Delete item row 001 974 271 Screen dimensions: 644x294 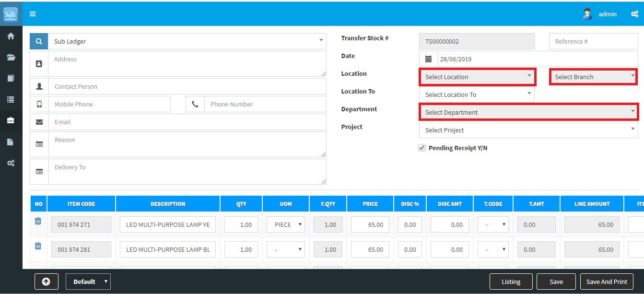pos(38,222)
